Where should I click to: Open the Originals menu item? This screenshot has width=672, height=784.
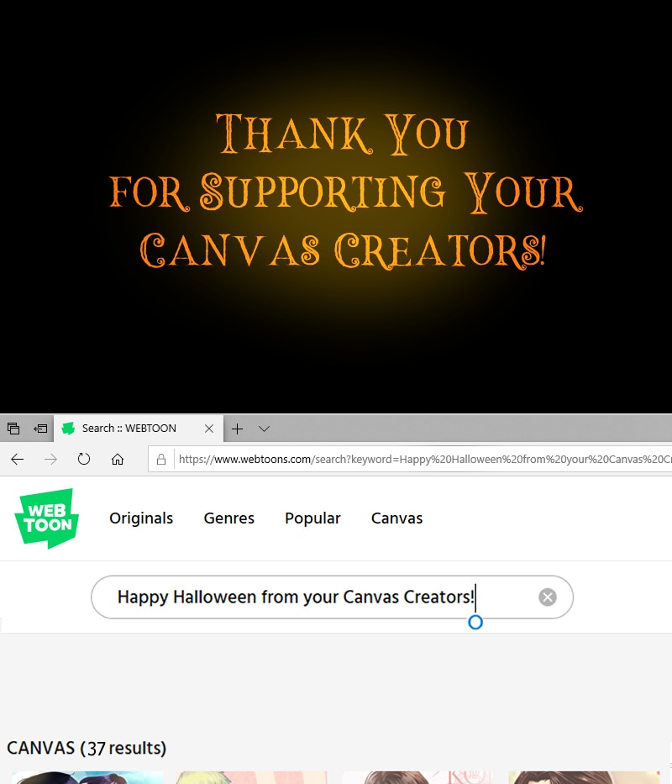(x=141, y=518)
